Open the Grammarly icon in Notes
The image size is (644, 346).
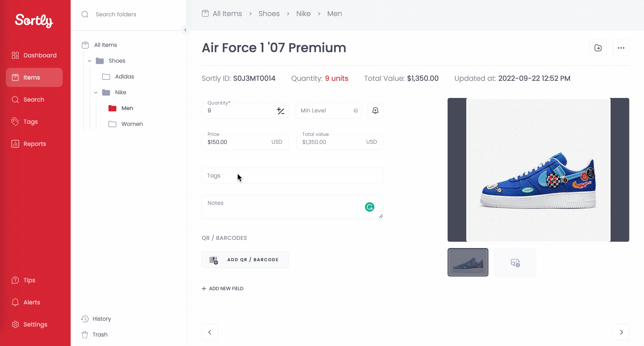[x=370, y=207]
